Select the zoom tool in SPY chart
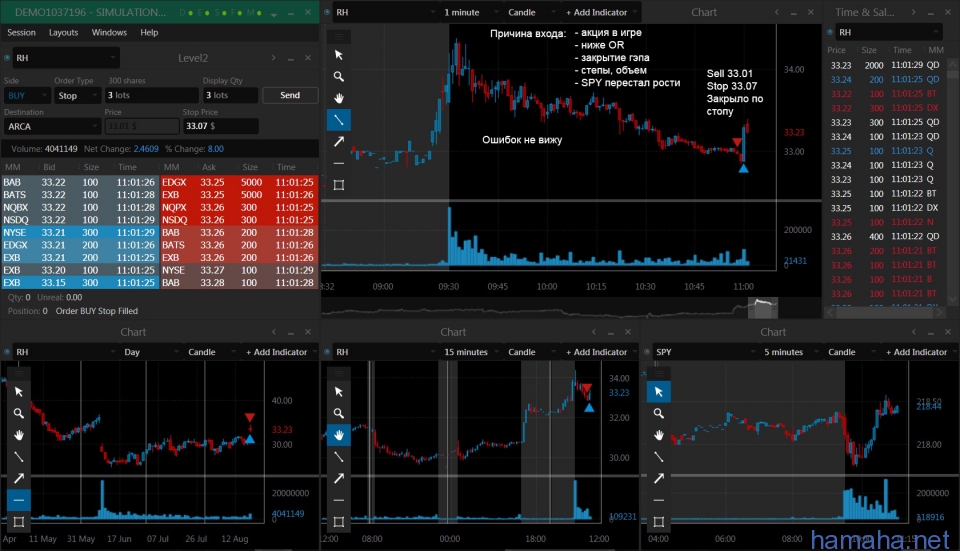 coord(659,413)
